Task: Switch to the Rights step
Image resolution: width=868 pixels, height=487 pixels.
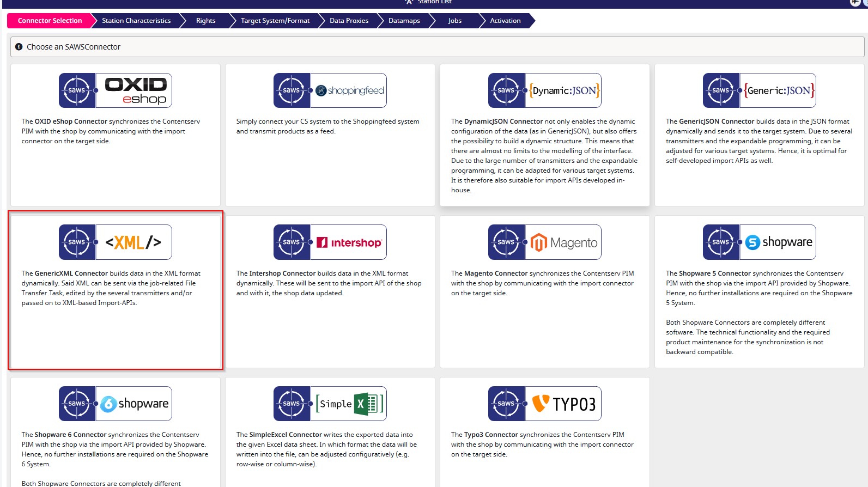Action: coord(205,21)
